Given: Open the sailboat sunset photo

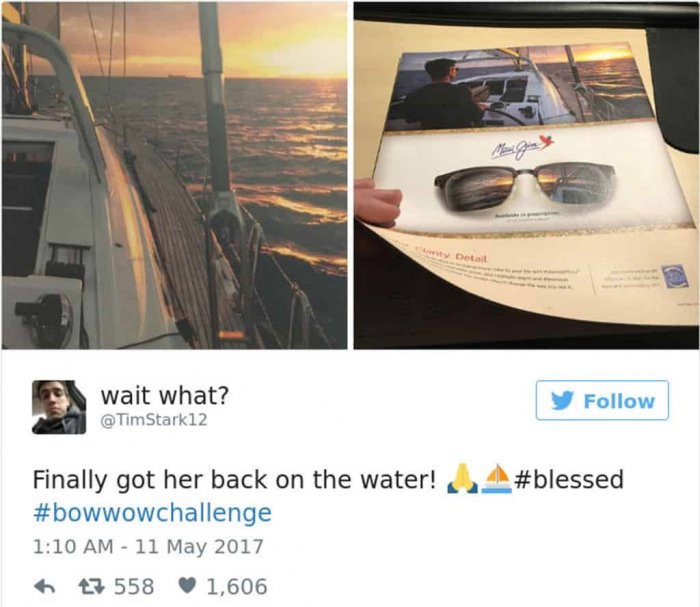Looking at the screenshot, I should (x=175, y=175).
